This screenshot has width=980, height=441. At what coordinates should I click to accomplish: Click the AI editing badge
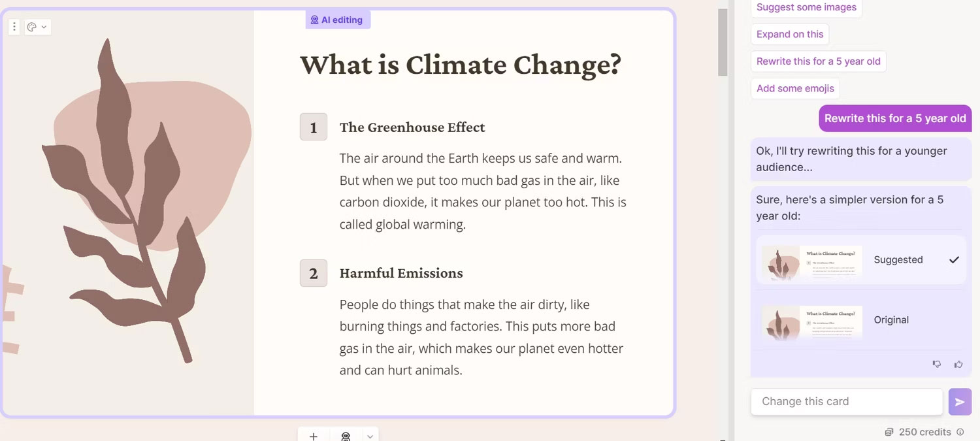point(338,20)
